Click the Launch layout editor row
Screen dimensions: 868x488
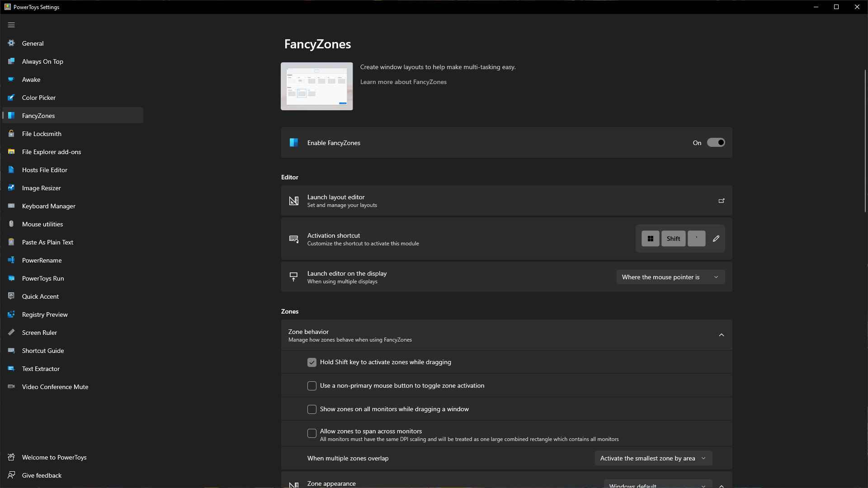coord(506,201)
